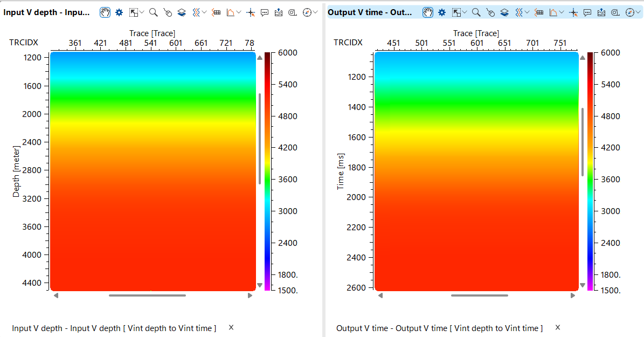The width and height of the screenshot is (644, 337).
Task: Click the export image icon in Output V time toolbar
Action: (602, 12)
